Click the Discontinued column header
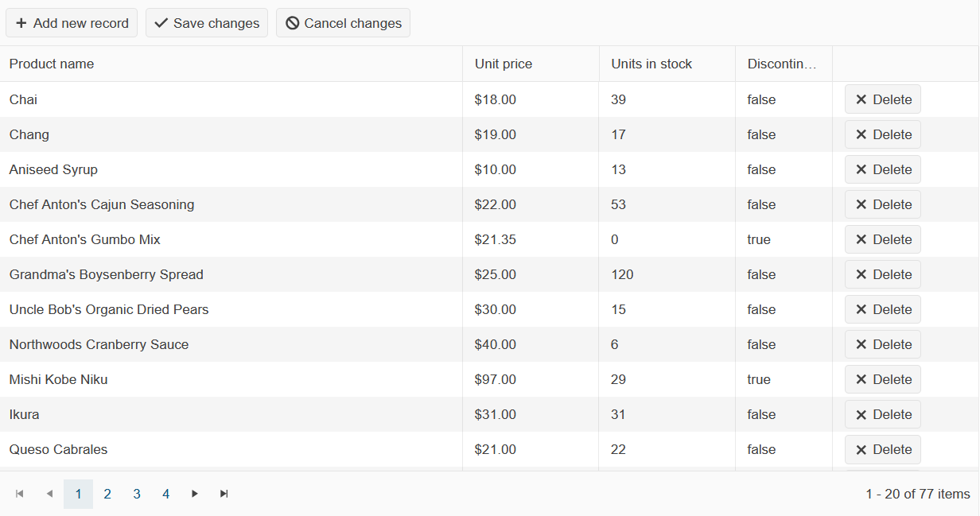Image resolution: width=980 pixels, height=516 pixels. pyautogui.click(x=782, y=64)
